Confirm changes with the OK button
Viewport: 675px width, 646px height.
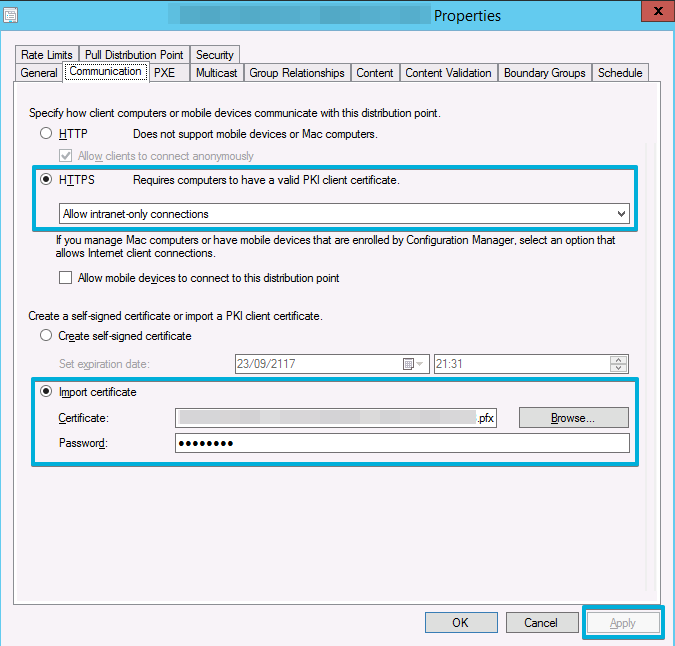point(461,623)
